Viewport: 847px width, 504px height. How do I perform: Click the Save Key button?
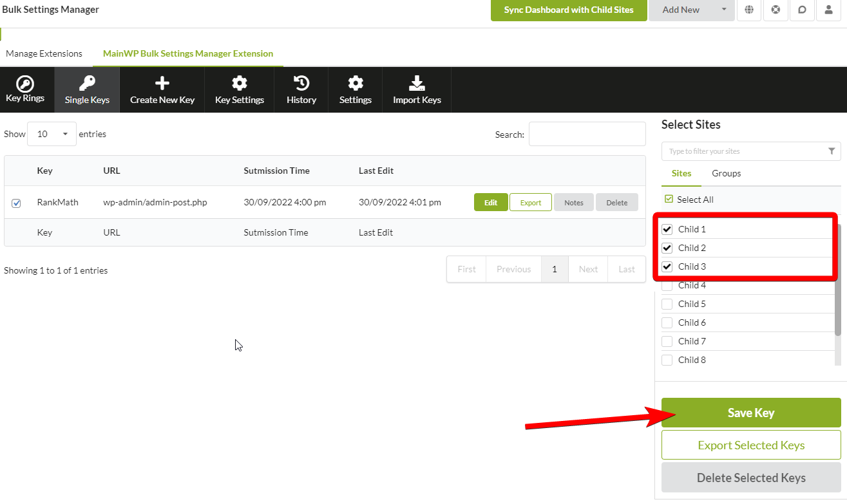[x=751, y=413]
